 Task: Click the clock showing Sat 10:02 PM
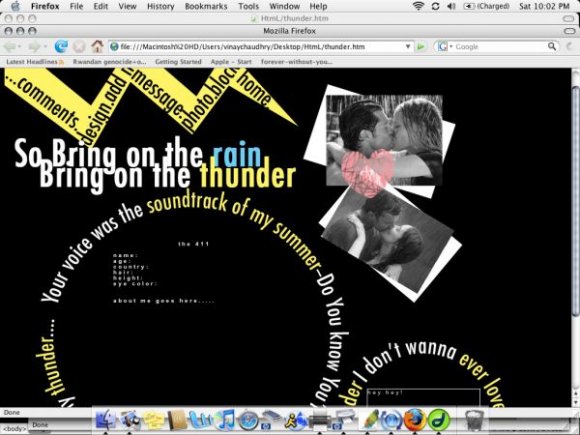coord(544,6)
